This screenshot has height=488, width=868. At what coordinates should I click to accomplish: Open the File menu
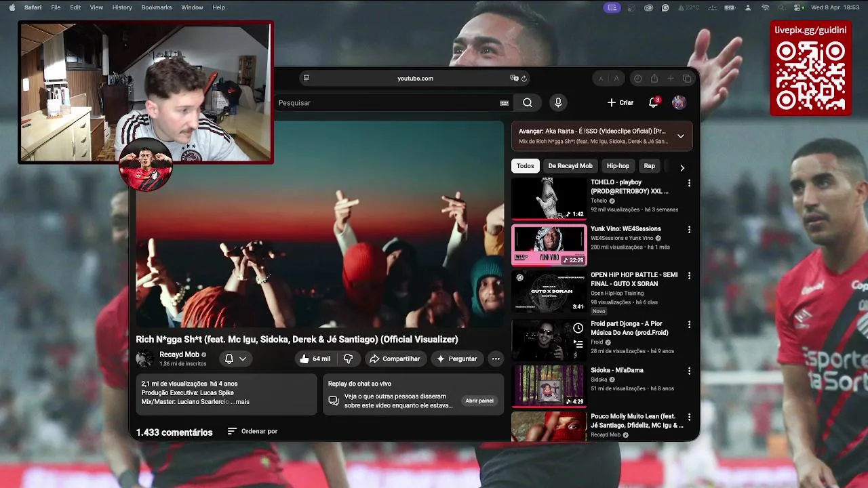pyautogui.click(x=56, y=7)
